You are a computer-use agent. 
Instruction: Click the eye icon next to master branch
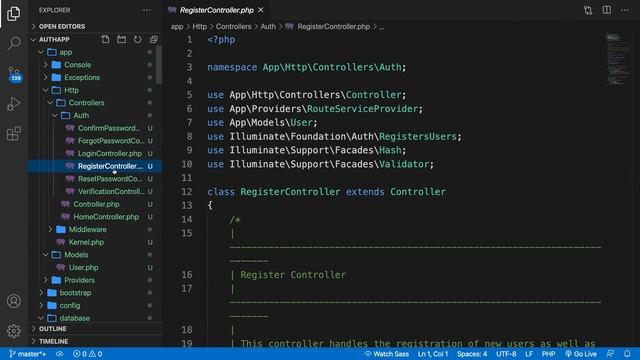click(60, 354)
